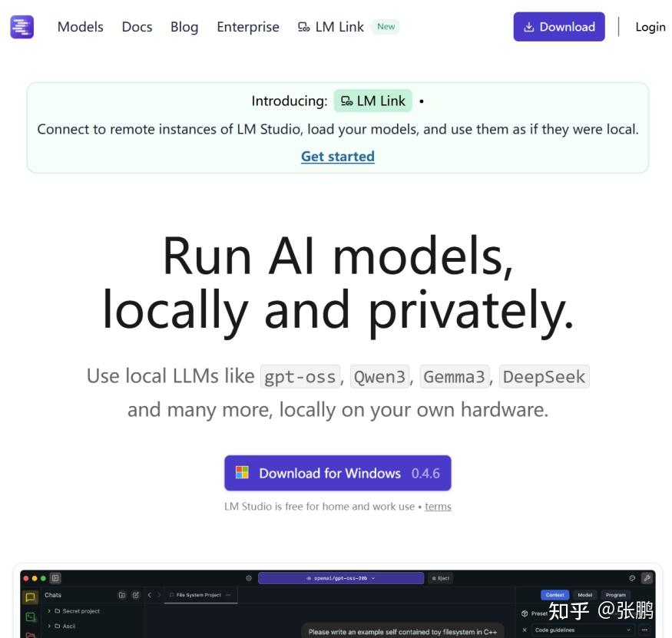Click the Gemma3 model chip
Viewport: 672px width, 638px height.
pyautogui.click(x=455, y=377)
